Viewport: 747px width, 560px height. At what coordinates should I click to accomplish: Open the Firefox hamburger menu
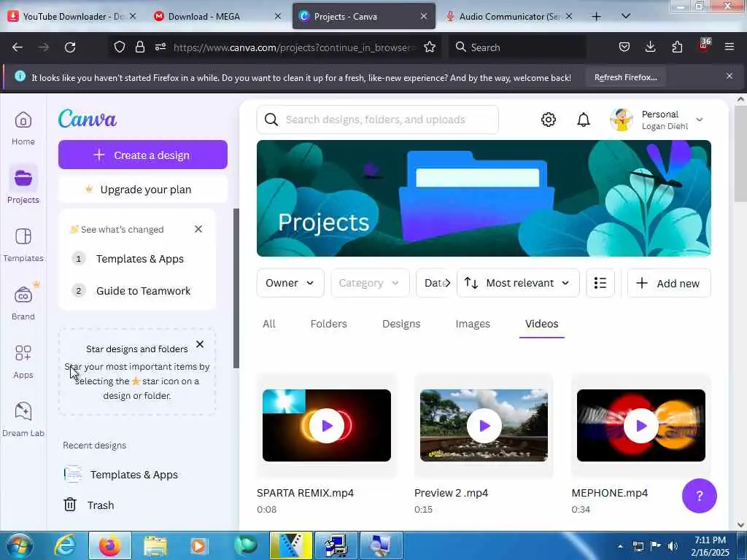pos(729,47)
